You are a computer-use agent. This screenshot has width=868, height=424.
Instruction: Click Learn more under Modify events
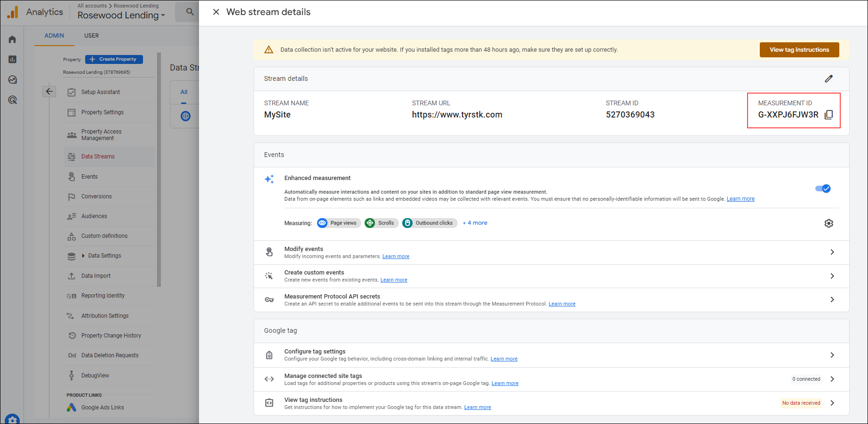(x=396, y=257)
